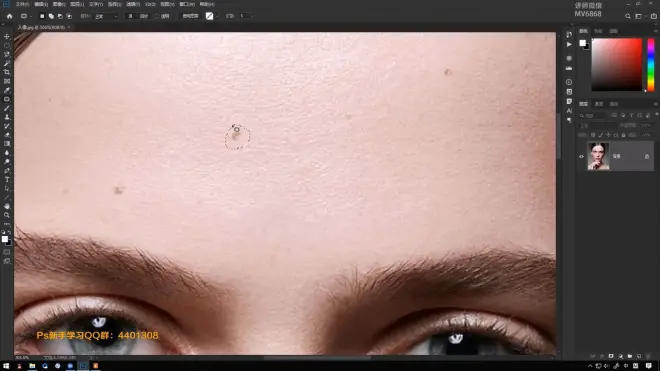
Task: Select the Crop tool
Action: coord(7,72)
